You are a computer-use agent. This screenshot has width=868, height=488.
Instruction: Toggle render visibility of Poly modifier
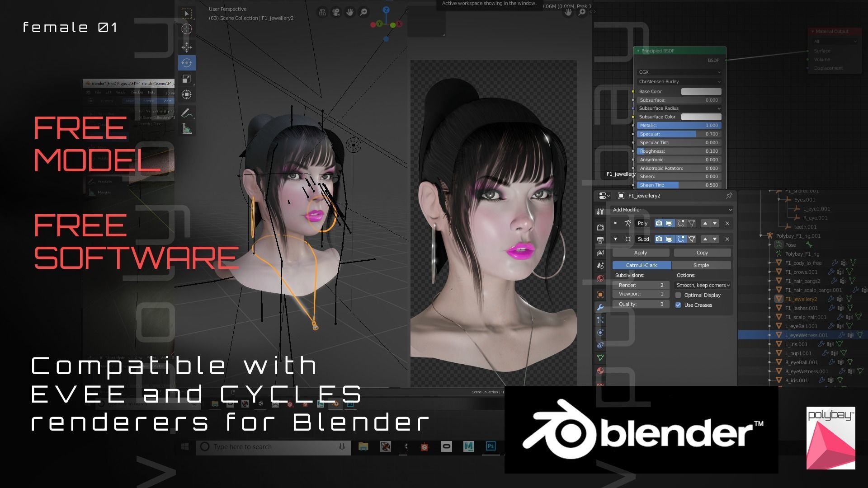[x=659, y=223]
